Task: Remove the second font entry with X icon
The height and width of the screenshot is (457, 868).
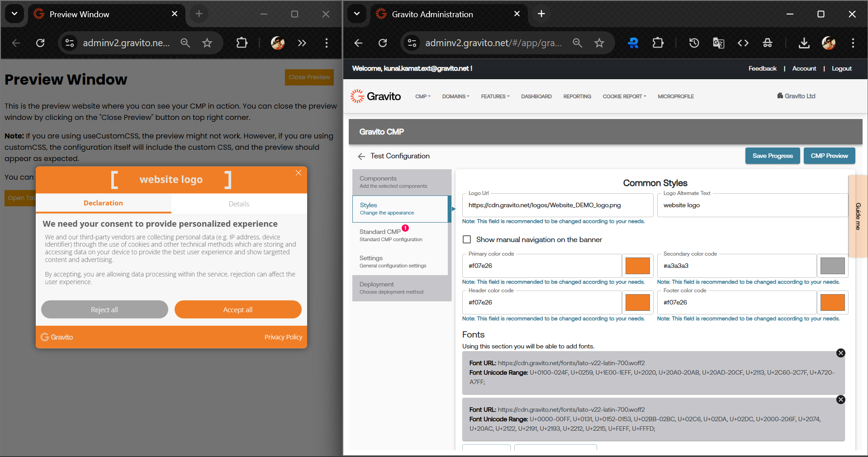Action: pyautogui.click(x=840, y=400)
